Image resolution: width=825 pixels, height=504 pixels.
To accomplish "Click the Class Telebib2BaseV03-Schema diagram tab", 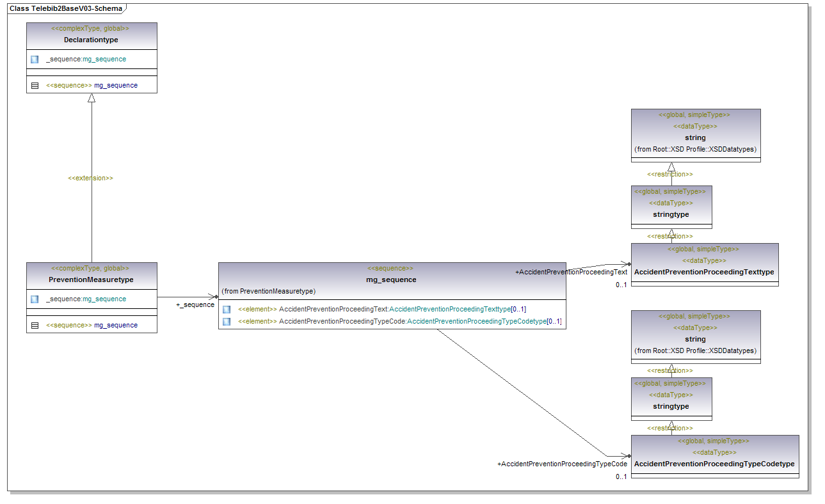I will tap(66, 8).
